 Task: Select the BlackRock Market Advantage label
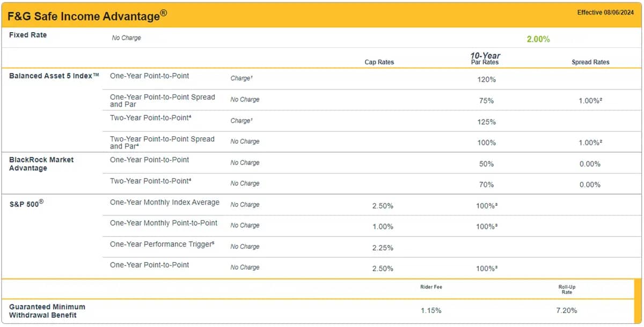click(41, 163)
